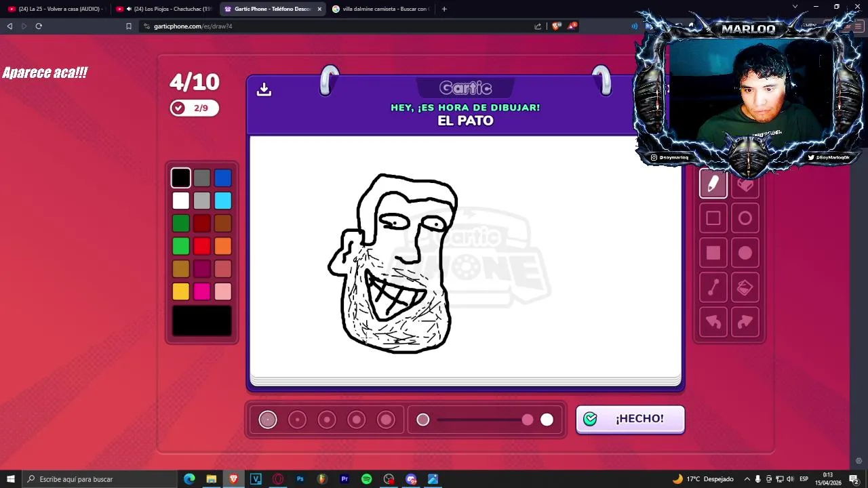868x488 pixels.
Task: Reload the current page
Action: (x=39, y=26)
